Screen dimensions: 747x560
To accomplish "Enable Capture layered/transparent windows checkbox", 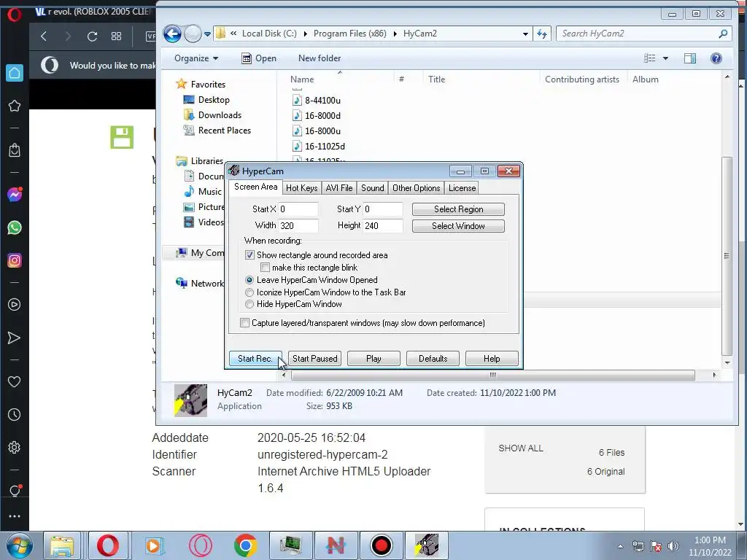I will pos(245,323).
